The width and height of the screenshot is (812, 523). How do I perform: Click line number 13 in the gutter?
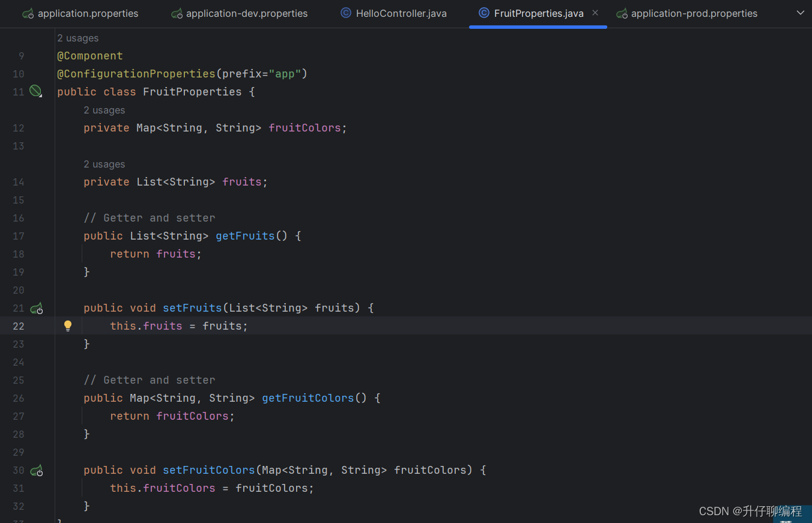click(19, 146)
